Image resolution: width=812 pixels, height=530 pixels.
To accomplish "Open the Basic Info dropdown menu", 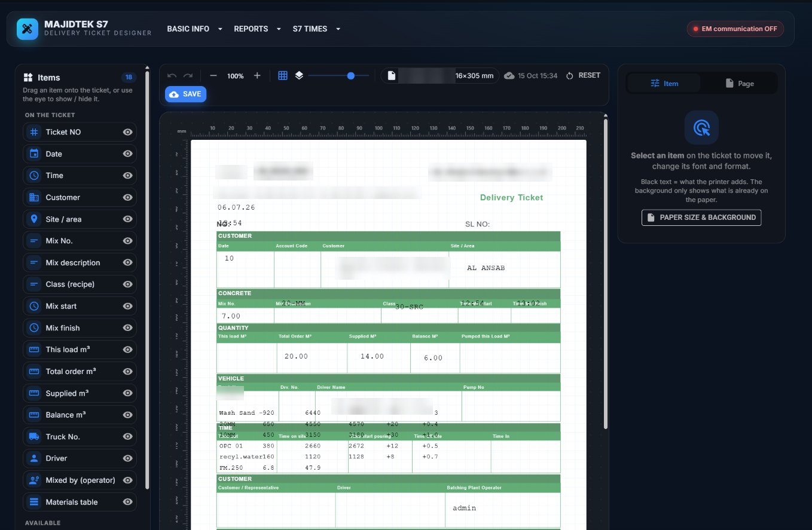I will [194, 29].
